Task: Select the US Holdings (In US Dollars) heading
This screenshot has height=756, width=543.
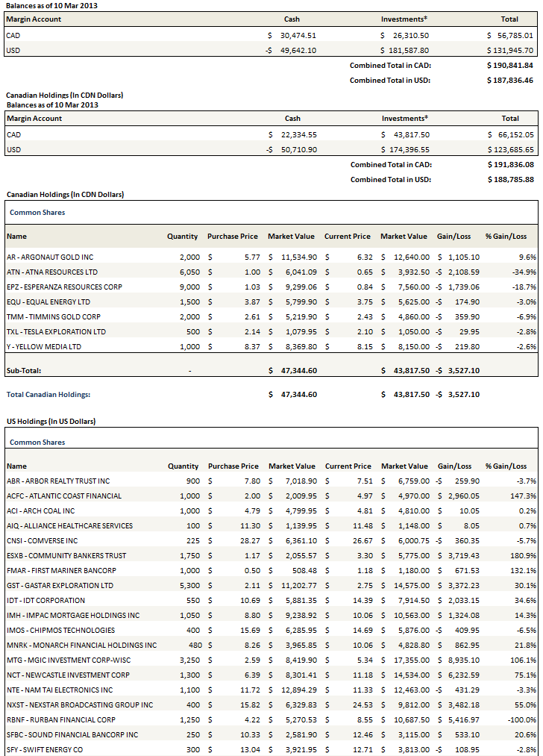Action: pos(51,422)
